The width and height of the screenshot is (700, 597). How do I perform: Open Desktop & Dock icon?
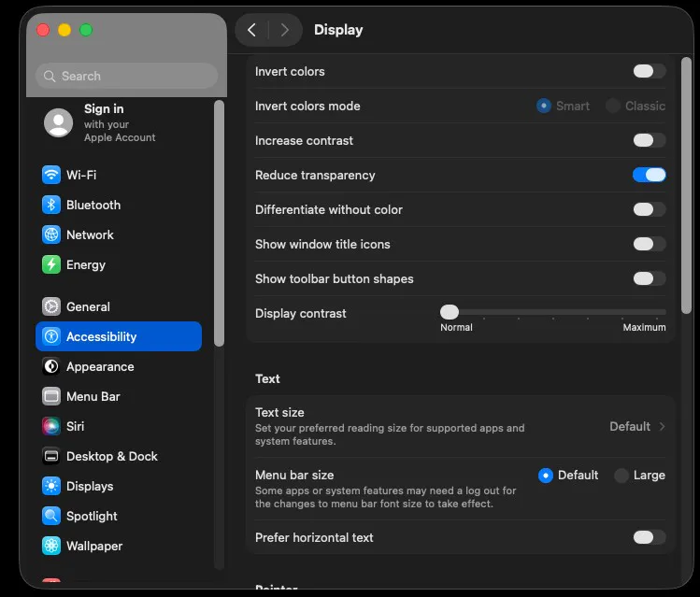click(x=51, y=456)
